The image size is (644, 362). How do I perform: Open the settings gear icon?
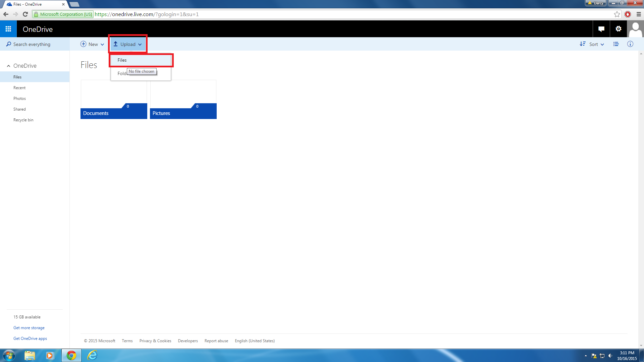coord(618,29)
